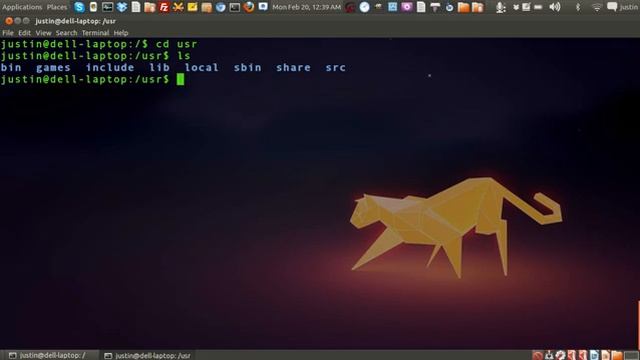Click 'bin' in the ls output

pyautogui.click(x=11, y=67)
